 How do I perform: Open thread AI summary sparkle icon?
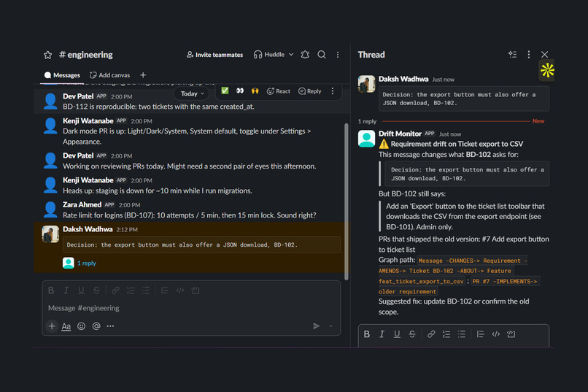pyautogui.click(x=512, y=55)
